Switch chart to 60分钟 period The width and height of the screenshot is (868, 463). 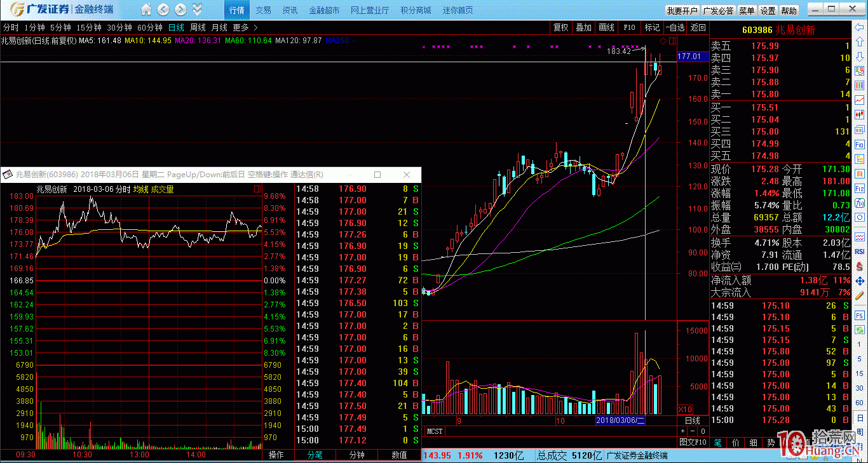(150, 27)
